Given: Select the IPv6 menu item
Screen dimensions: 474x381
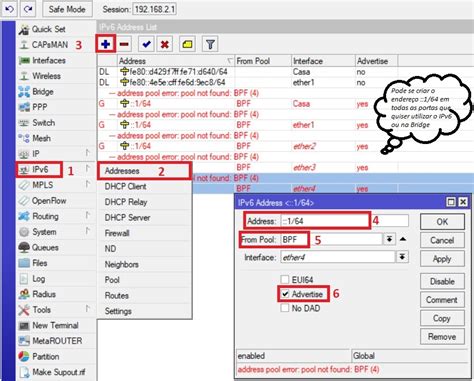Looking at the screenshot, I should point(39,170).
